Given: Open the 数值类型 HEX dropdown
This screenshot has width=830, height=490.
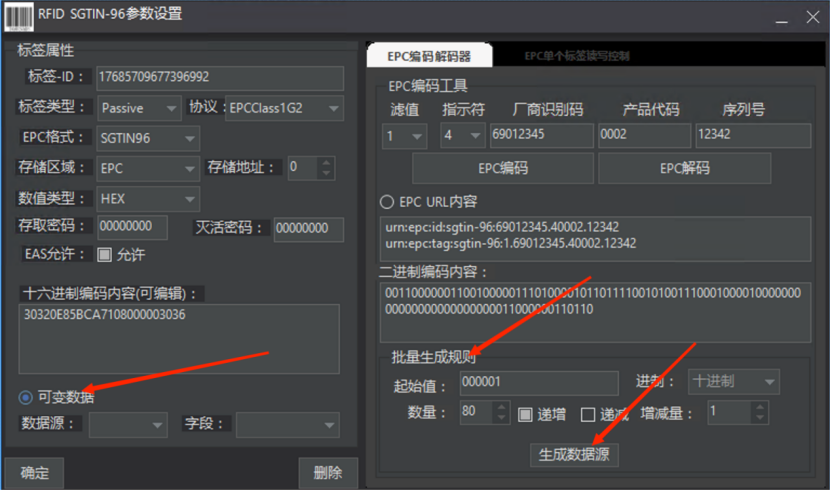Looking at the screenshot, I should pos(148,199).
